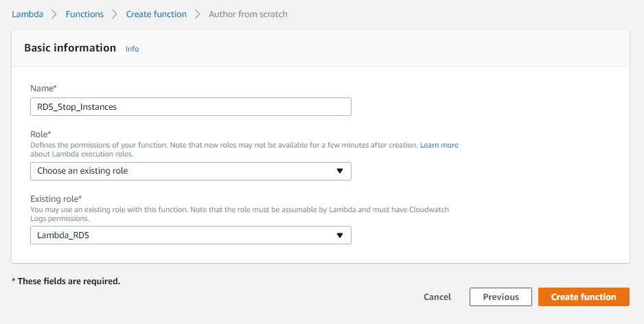Go to Functions in the breadcrumb

click(84, 14)
